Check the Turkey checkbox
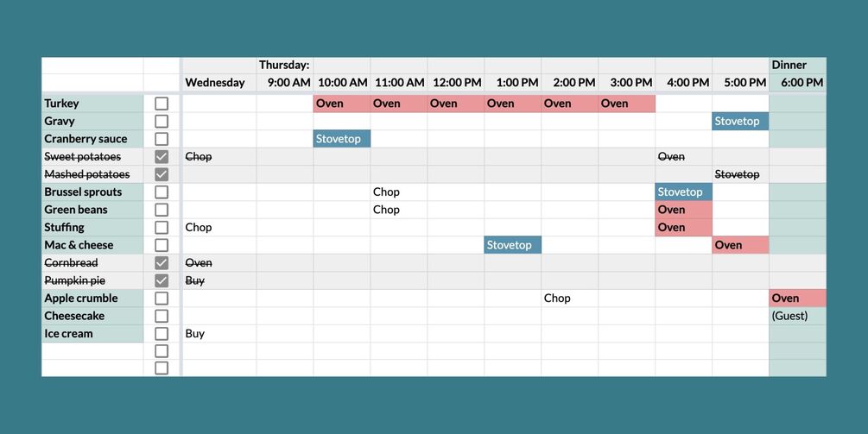The width and height of the screenshot is (868, 434). coord(162,104)
